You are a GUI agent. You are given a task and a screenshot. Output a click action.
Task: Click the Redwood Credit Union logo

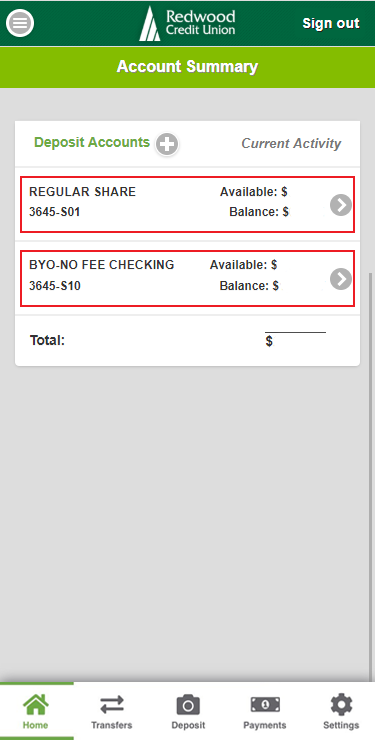pyautogui.click(x=187, y=23)
